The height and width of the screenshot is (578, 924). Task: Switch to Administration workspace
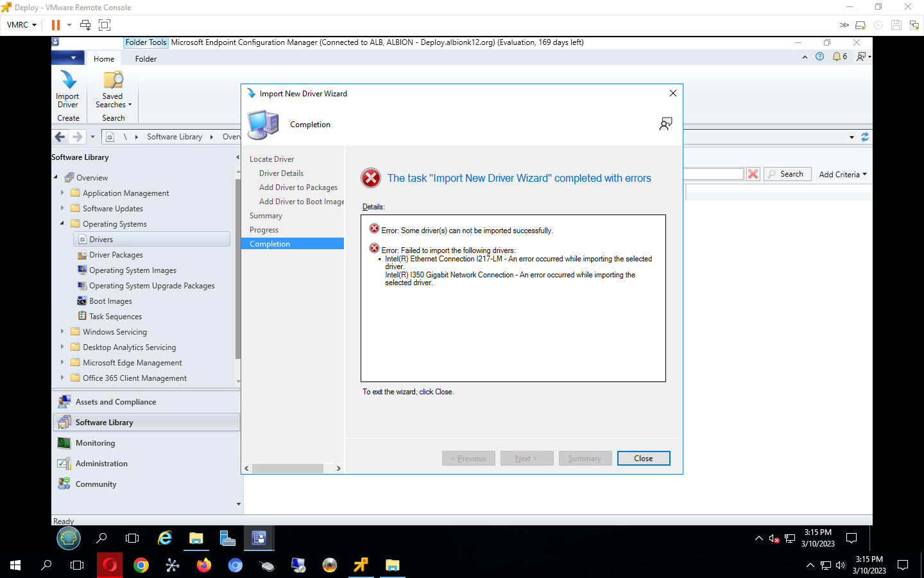coord(146,464)
